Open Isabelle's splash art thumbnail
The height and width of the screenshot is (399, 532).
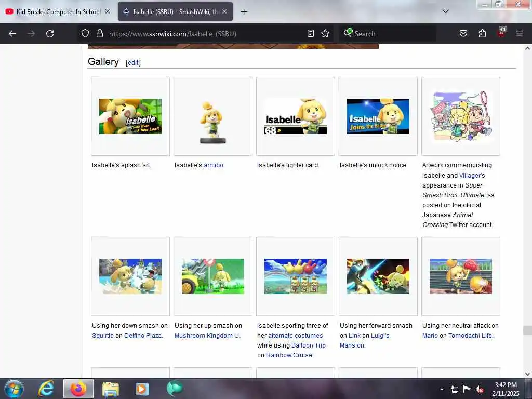point(130,116)
